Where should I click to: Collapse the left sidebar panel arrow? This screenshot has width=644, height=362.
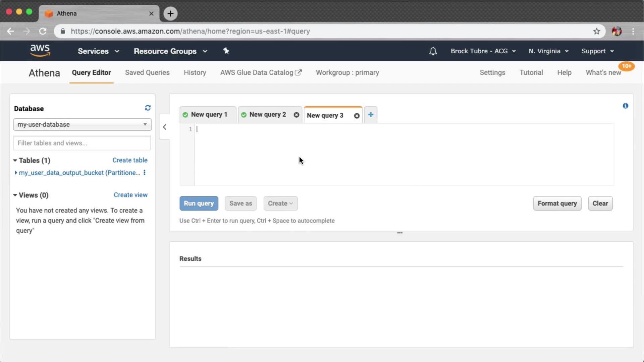(164, 127)
